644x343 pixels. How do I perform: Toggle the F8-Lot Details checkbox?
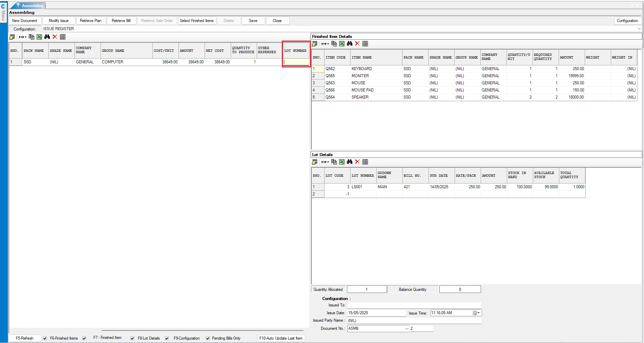[132, 338]
